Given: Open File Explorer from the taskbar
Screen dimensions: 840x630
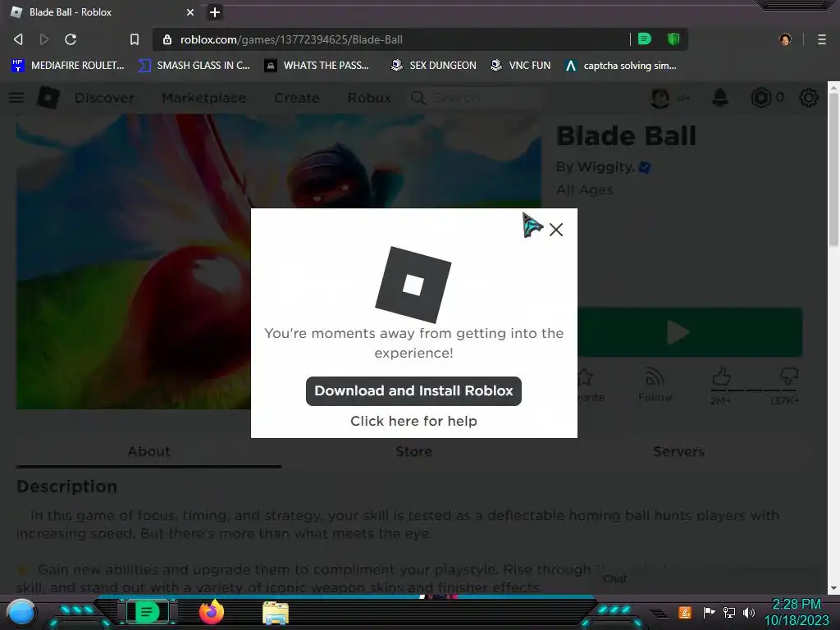Looking at the screenshot, I should pyautogui.click(x=276, y=613).
